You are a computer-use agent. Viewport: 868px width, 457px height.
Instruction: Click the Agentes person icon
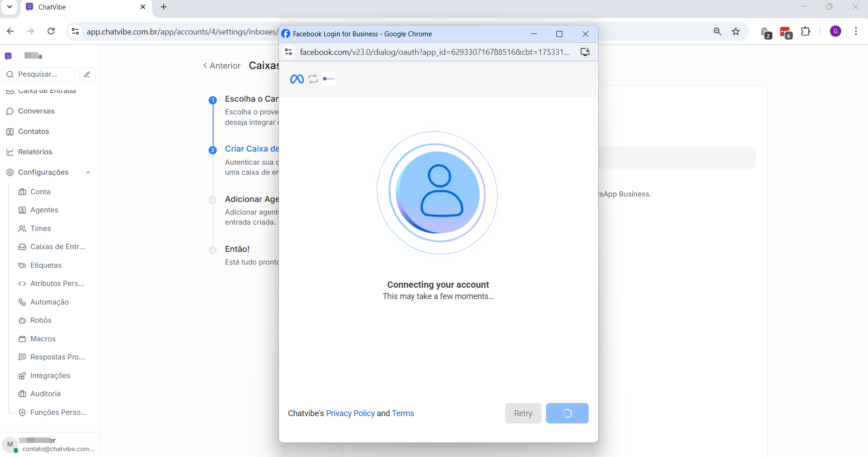pos(22,210)
